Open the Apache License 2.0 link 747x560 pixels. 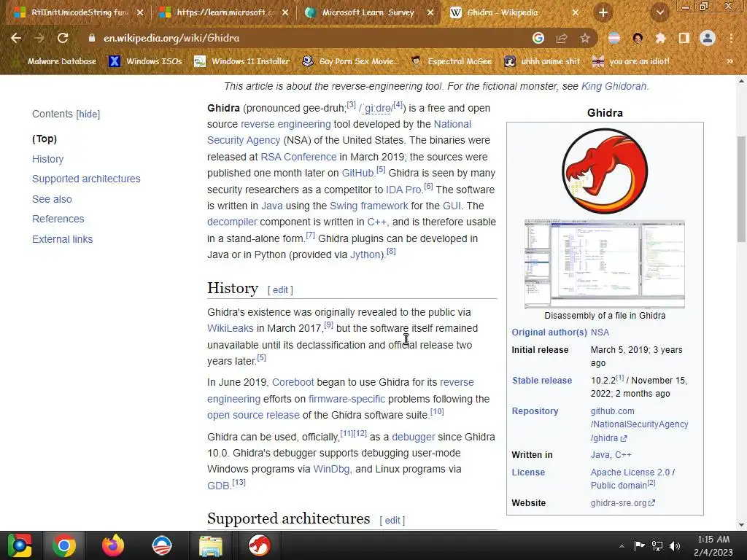point(630,472)
